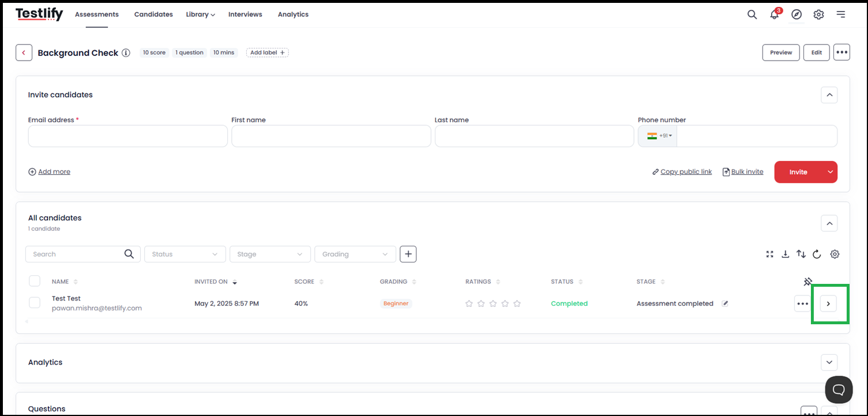Image resolution: width=868 pixels, height=416 pixels.
Task: Click the Edit button
Action: pos(817,53)
